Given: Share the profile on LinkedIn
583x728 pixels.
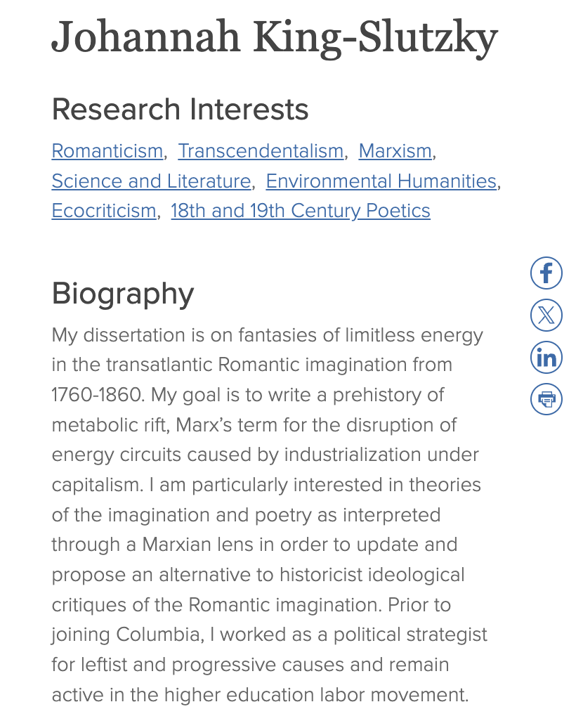Looking at the screenshot, I should click(x=546, y=358).
